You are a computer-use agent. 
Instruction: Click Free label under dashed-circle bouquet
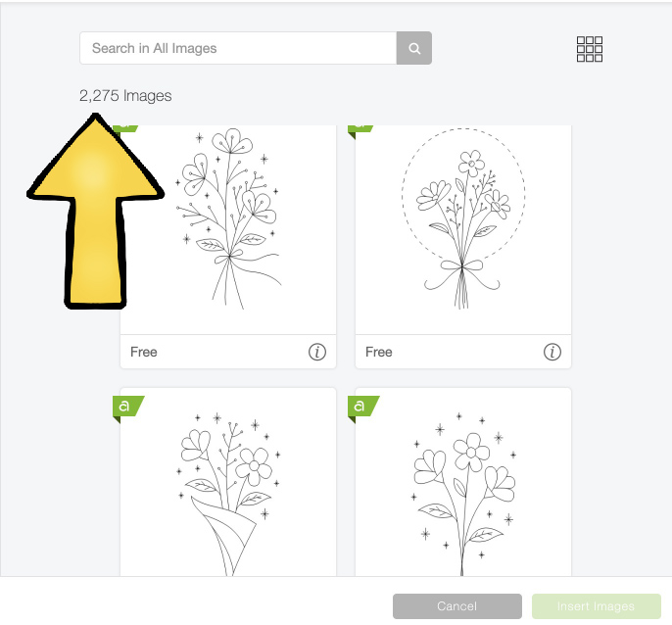point(379,352)
